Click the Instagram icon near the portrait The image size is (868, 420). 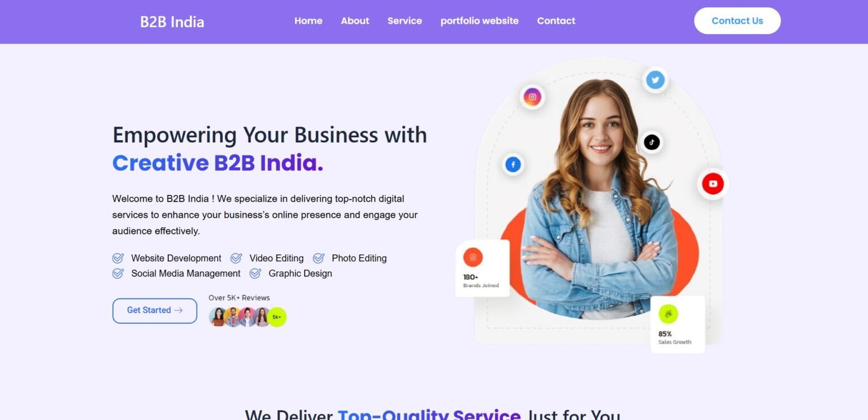pyautogui.click(x=532, y=97)
